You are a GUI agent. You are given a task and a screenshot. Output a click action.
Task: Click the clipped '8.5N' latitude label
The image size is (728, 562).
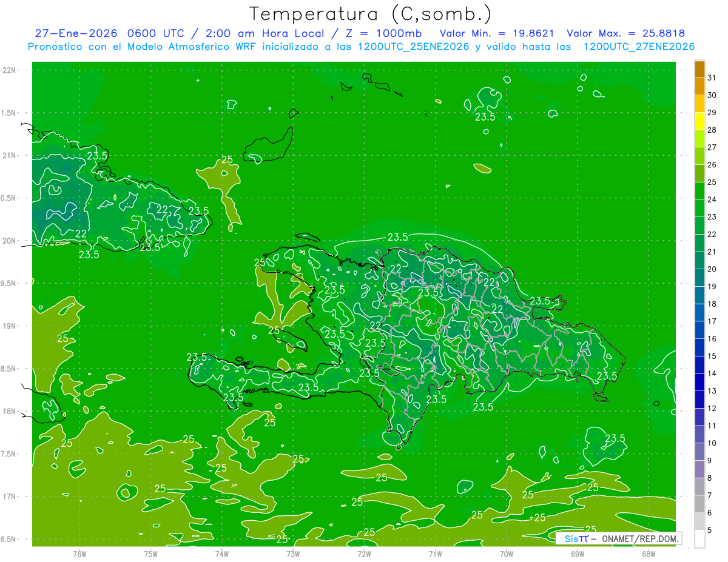(x=8, y=369)
